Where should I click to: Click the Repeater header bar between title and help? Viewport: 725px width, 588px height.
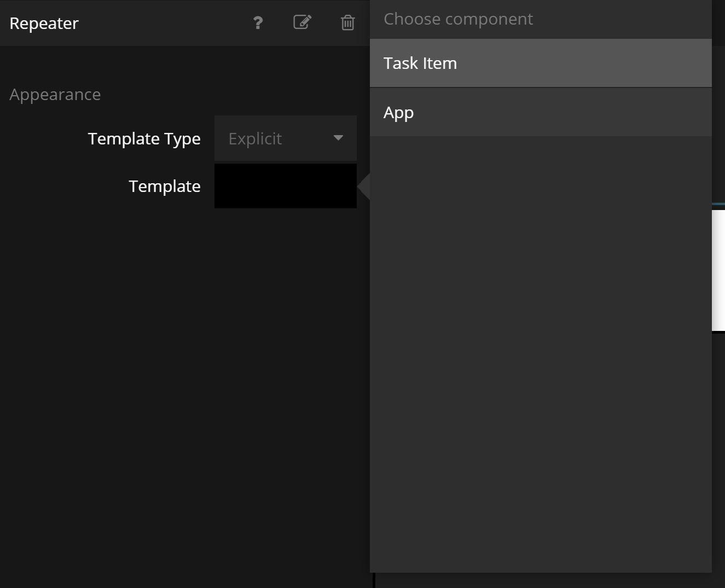pos(164,23)
